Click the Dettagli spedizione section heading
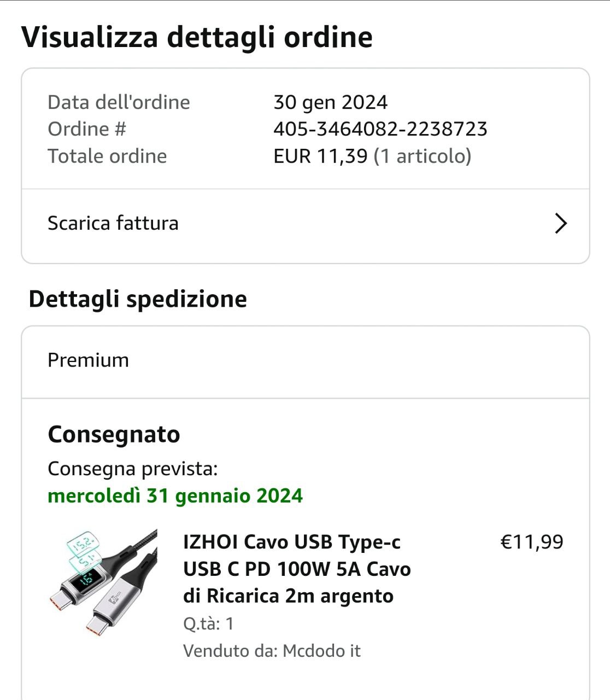Viewport: 610px width, 700px height. tap(138, 299)
